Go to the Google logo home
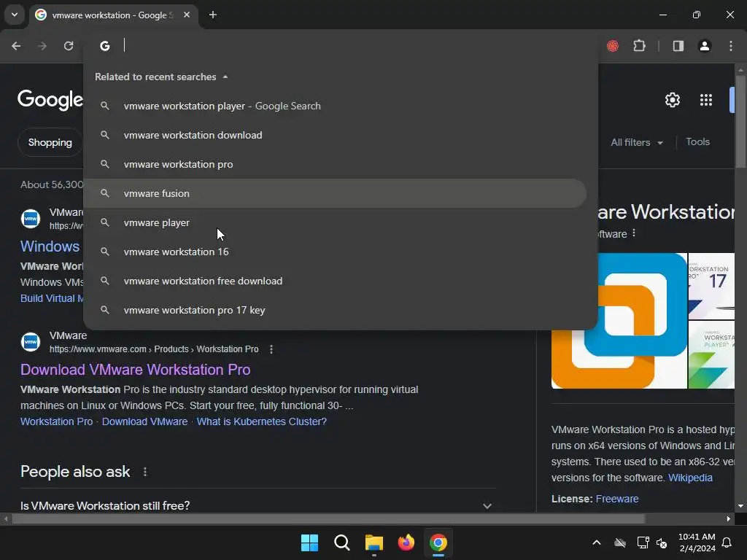 click(50, 100)
